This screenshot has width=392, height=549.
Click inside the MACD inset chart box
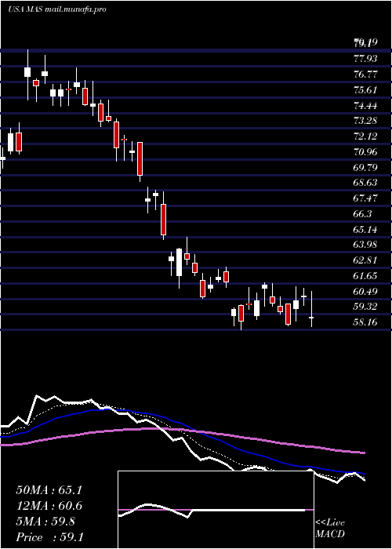tap(216, 510)
